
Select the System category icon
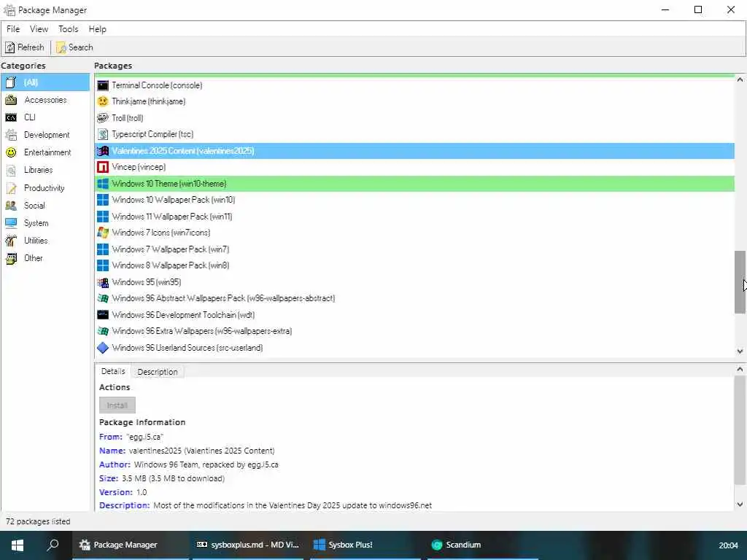pos(11,223)
